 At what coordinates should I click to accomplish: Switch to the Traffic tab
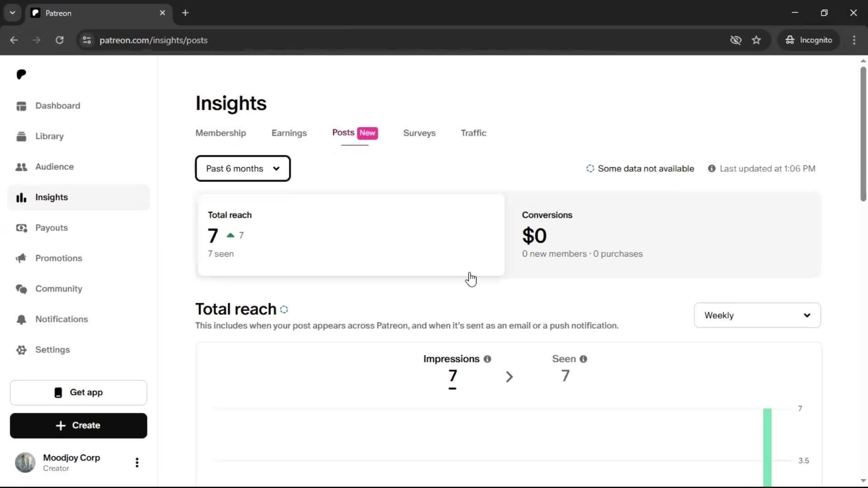473,133
